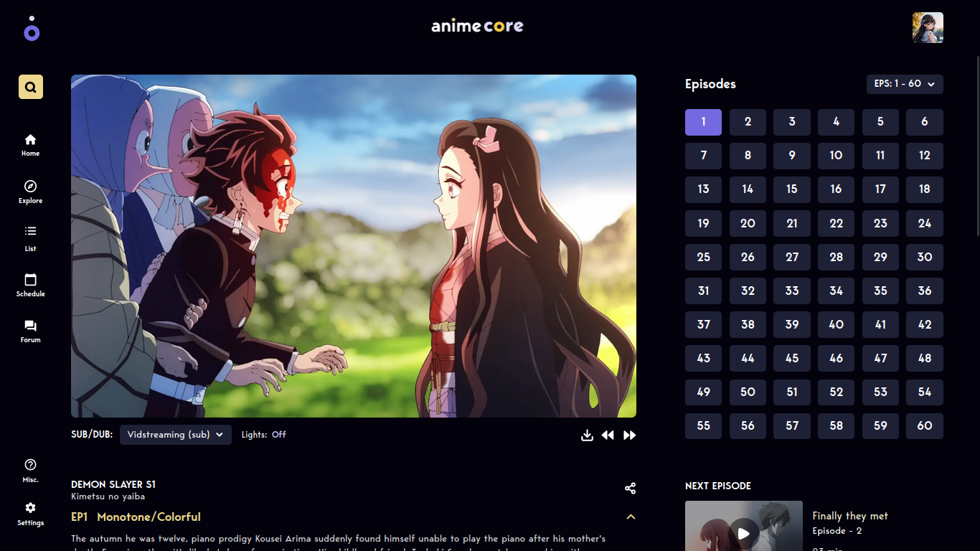The image size is (980, 551).
Task: Select episode 55 button
Action: (x=703, y=425)
